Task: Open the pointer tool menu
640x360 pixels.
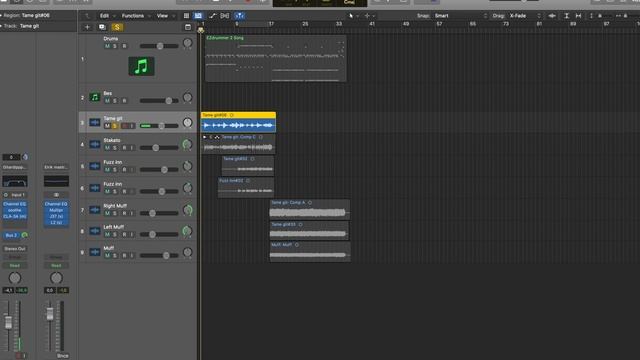Action: click(x=353, y=16)
